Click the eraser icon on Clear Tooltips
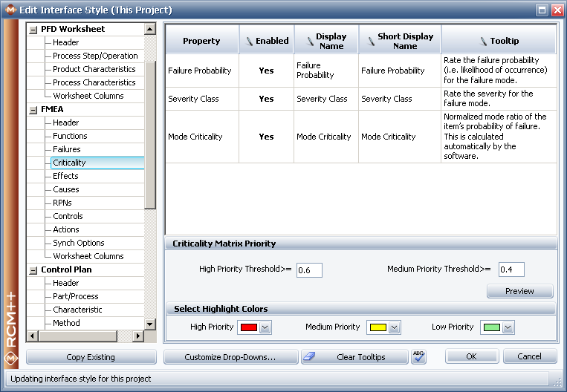 pyautogui.click(x=310, y=357)
